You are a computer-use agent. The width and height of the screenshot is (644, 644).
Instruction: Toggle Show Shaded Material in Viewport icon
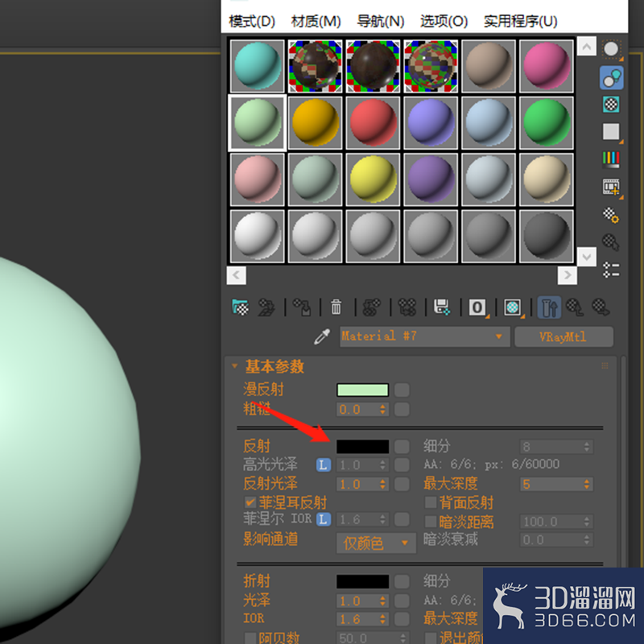click(513, 308)
